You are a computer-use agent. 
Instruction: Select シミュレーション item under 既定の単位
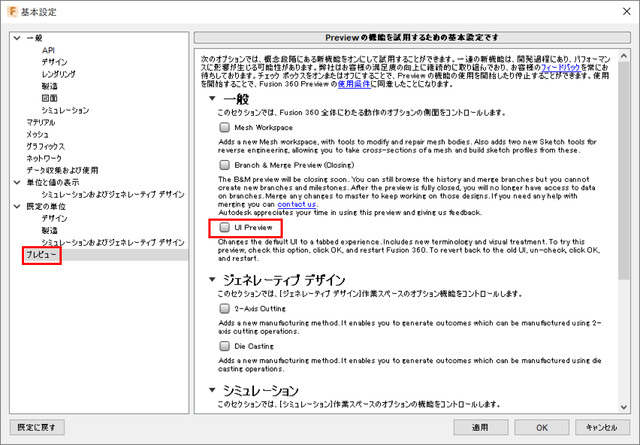(113, 243)
